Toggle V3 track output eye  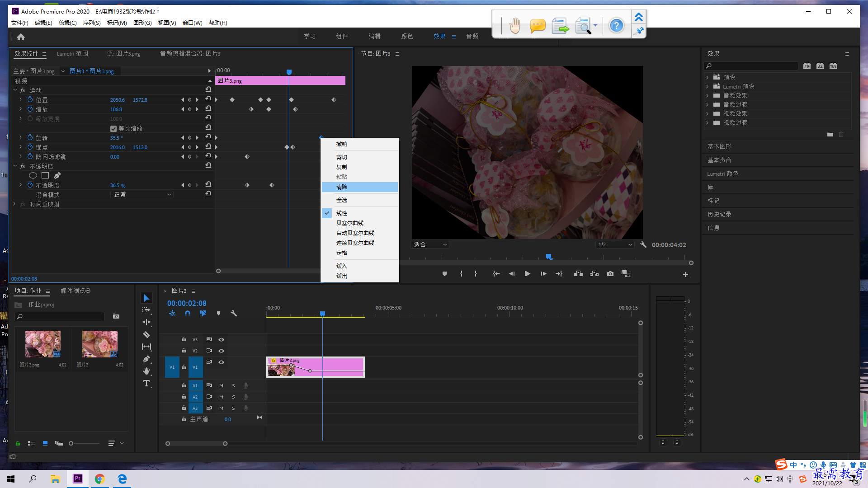point(222,339)
